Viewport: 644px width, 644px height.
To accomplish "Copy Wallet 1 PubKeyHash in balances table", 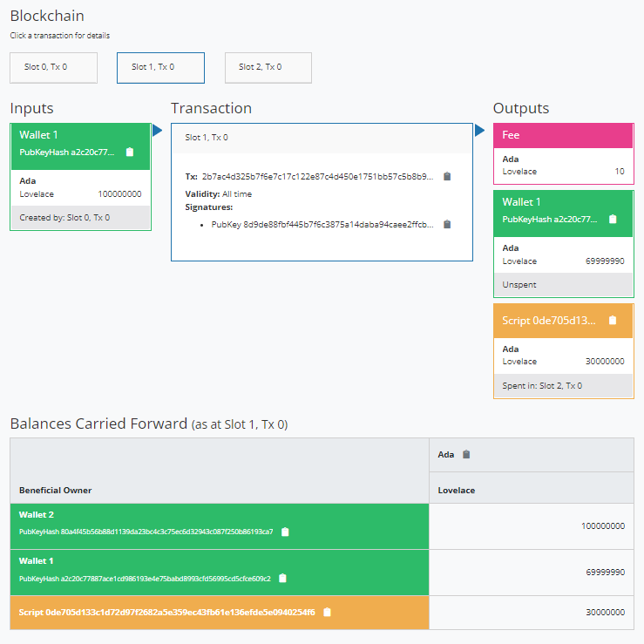I will click(x=282, y=578).
